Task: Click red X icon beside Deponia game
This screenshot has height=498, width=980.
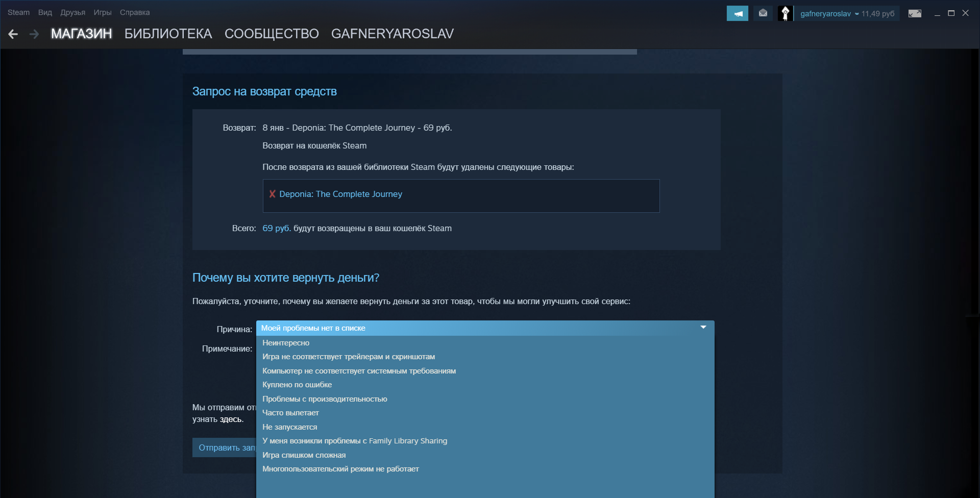Action: coord(273,194)
